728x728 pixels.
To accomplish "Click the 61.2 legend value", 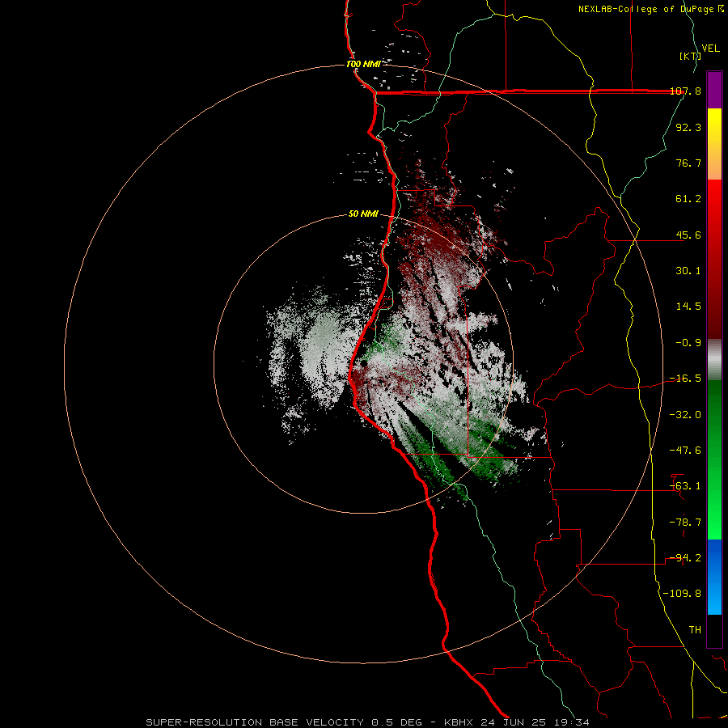I will pyautogui.click(x=688, y=199).
